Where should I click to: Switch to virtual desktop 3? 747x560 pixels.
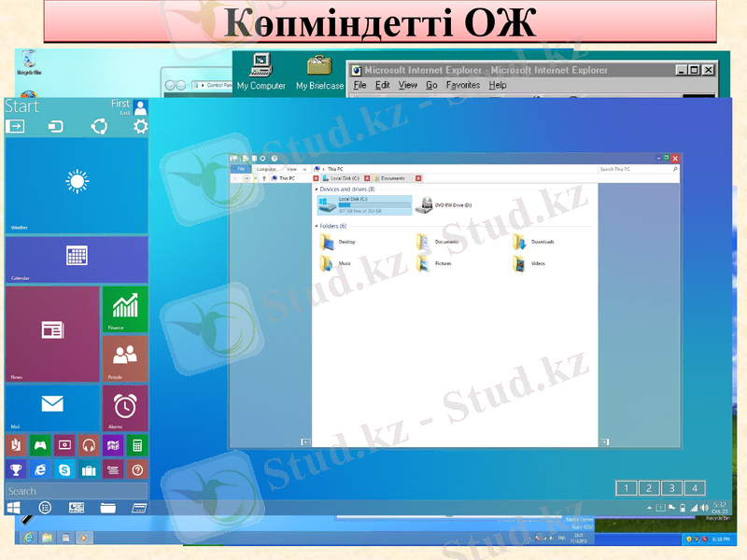(672, 488)
